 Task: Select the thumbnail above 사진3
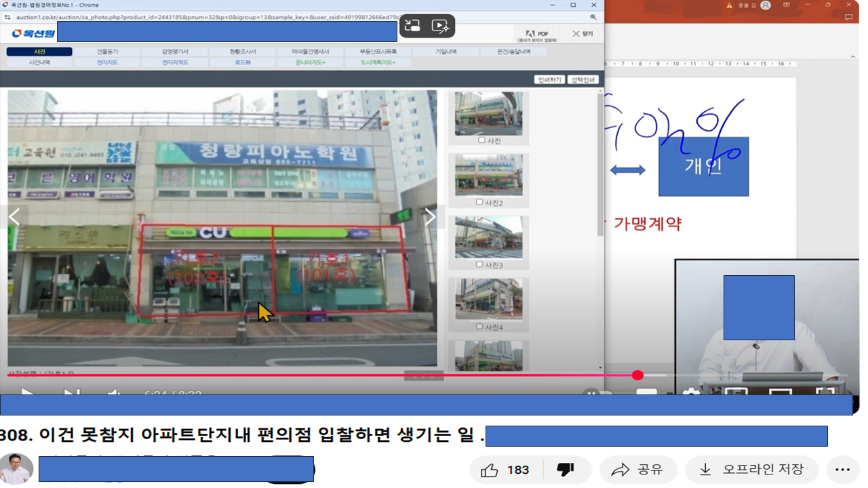point(488,238)
